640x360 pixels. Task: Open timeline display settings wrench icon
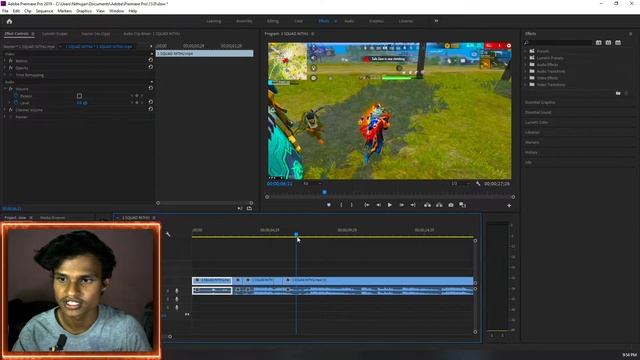pyautogui.click(x=168, y=234)
